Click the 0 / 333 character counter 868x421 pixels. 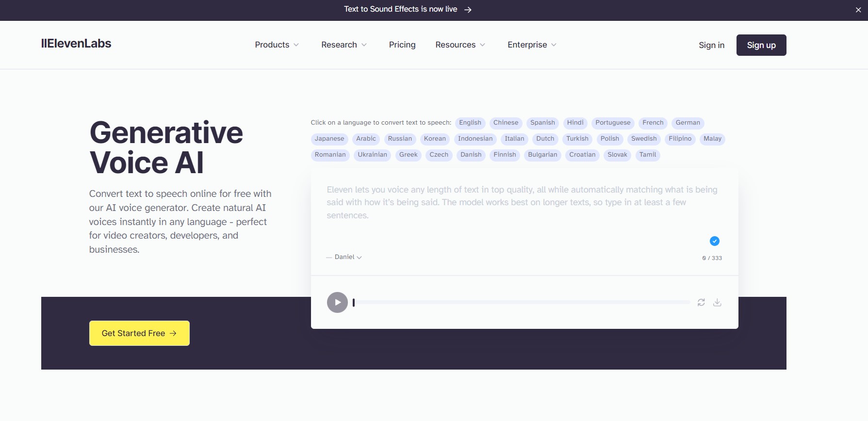(x=712, y=258)
